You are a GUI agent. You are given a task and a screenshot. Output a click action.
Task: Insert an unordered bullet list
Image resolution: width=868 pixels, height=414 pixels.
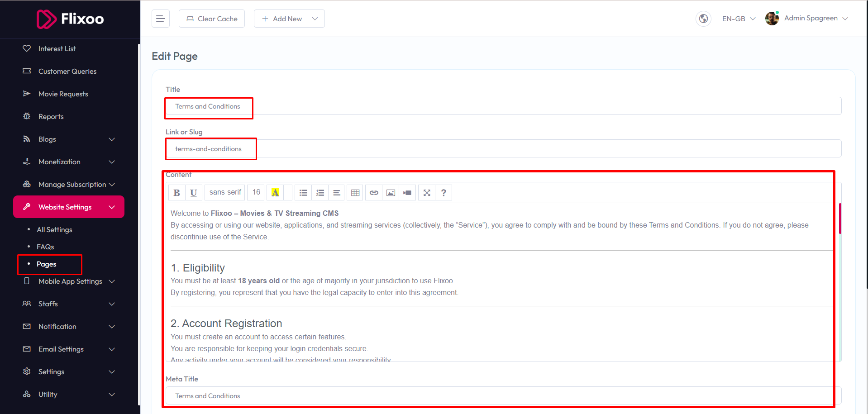click(x=303, y=193)
